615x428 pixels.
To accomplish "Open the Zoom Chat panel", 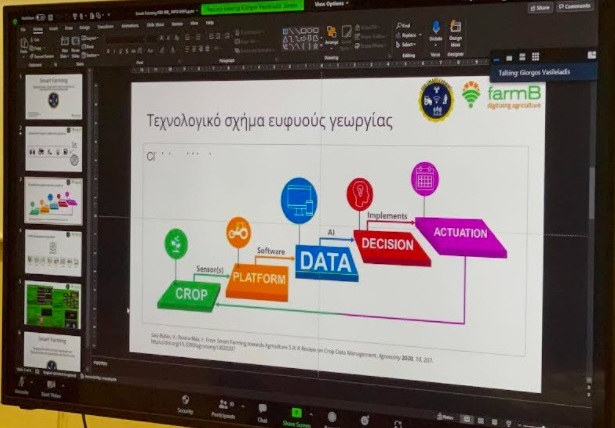I will coord(262,409).
